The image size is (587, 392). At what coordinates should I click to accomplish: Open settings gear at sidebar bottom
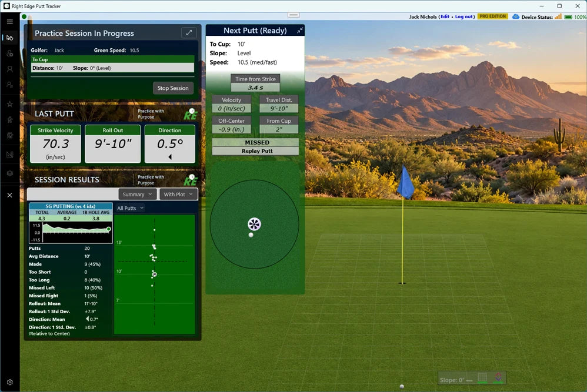pyautogui.click(x=10, y=382)
